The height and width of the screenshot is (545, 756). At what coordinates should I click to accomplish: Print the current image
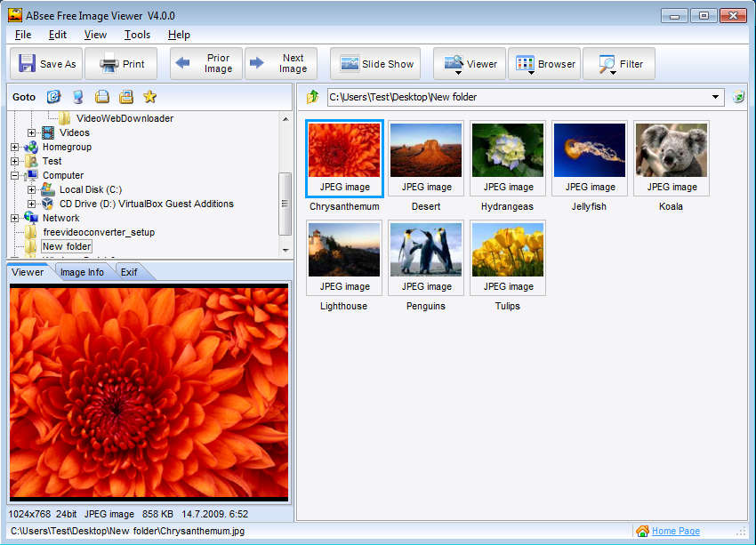[122, 64]
